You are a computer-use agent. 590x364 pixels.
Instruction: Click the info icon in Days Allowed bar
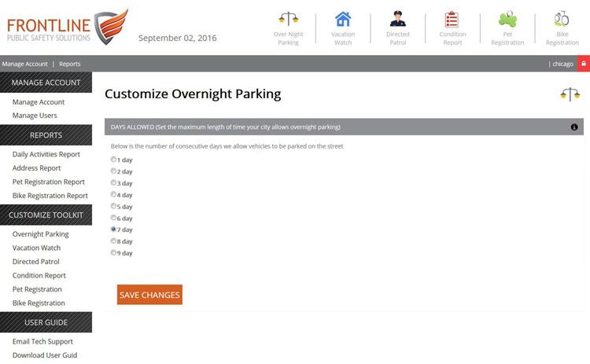click(x=573, y=127)
